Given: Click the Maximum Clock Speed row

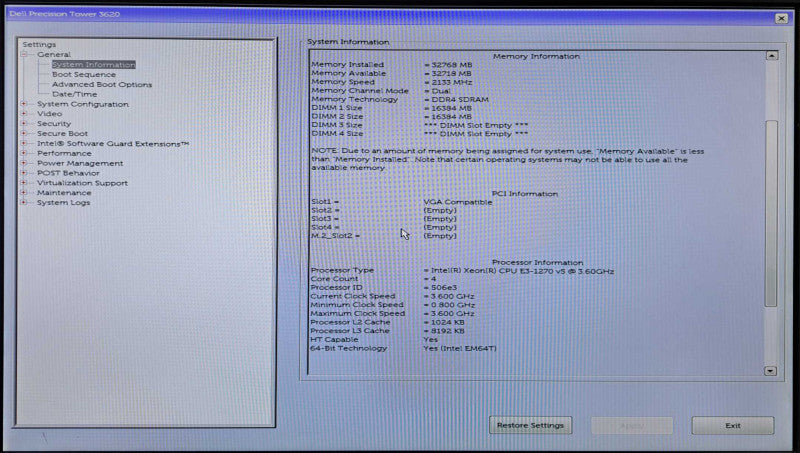Looking at the screenshot, I should click(x=392, y=314).
